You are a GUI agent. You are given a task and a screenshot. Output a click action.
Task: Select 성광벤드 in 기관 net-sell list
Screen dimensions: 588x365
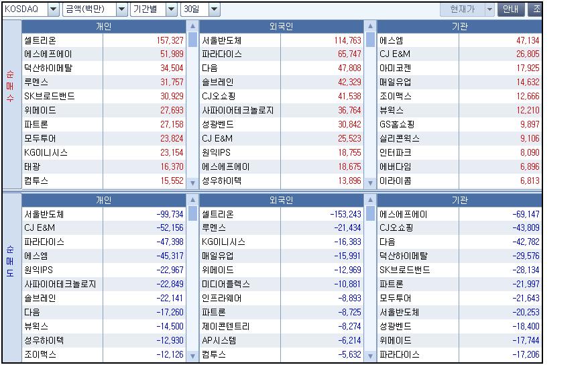(x=396, y=326)
